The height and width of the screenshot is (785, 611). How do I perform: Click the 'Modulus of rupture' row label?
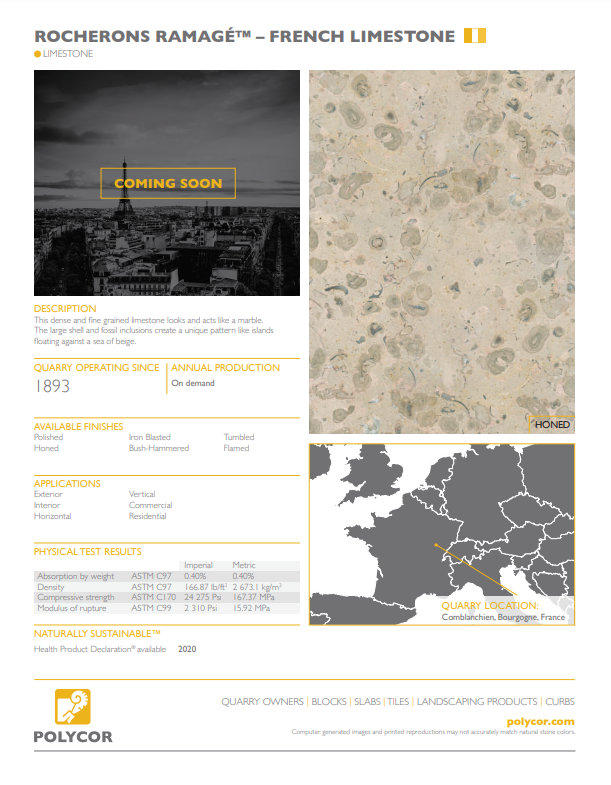(x=72, y=608)
